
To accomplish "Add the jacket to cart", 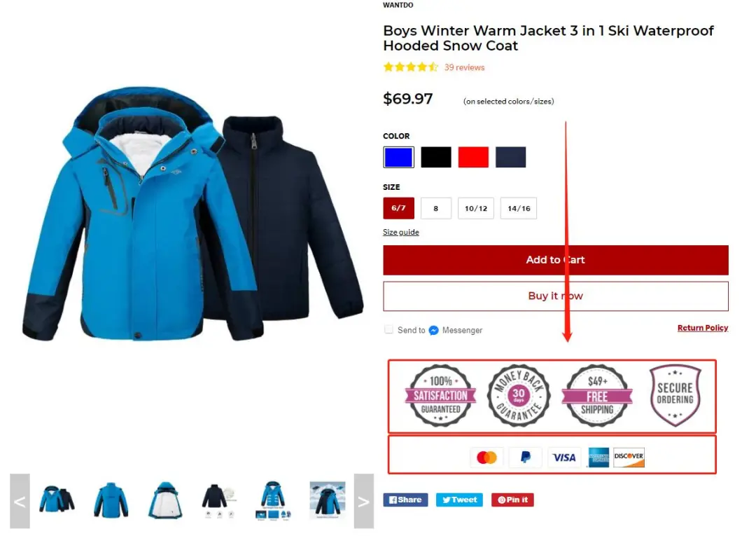I will [x=555, y=260].
